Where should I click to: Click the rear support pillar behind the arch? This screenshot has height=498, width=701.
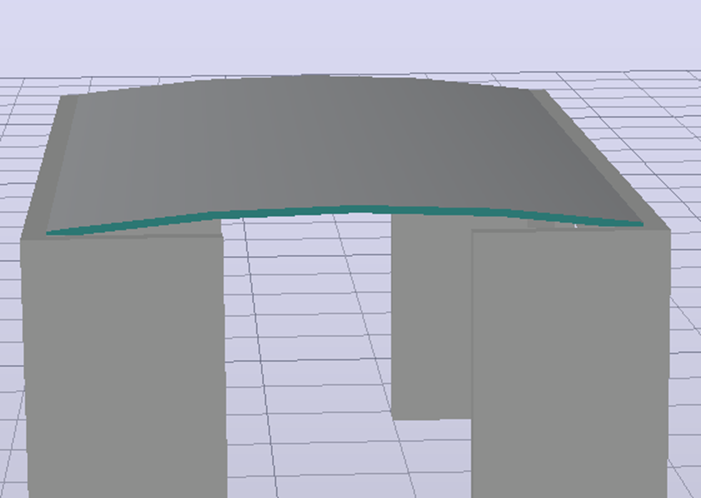pos(431,317)
